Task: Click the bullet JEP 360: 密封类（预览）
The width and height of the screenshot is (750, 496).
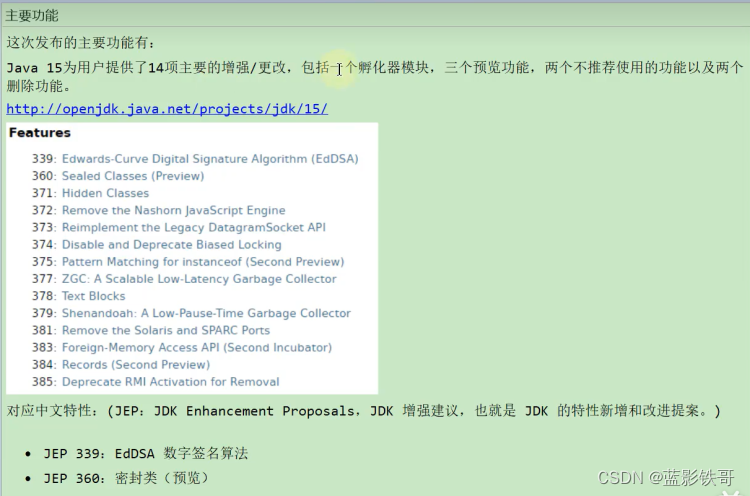Action: pos(127,478)
